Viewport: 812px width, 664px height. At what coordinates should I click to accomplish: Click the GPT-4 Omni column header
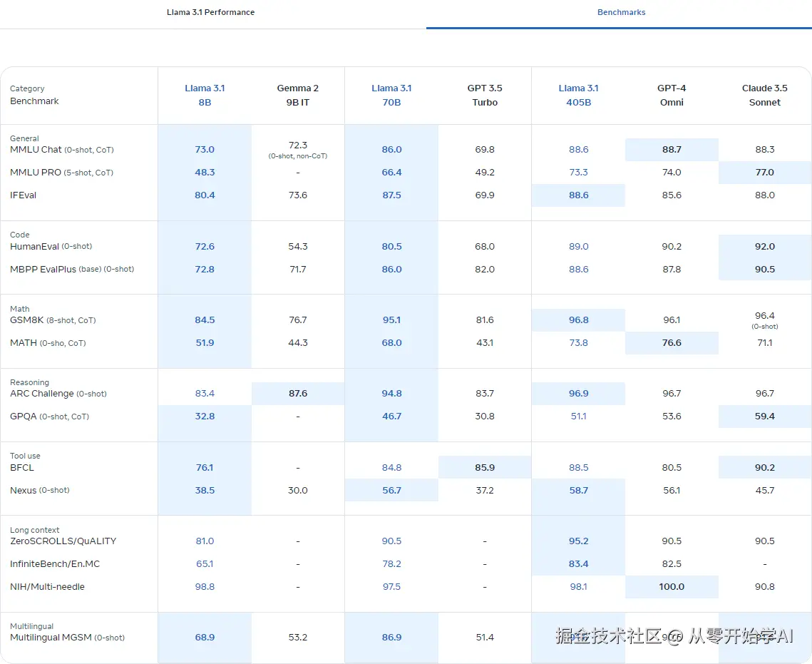(672, 96)
